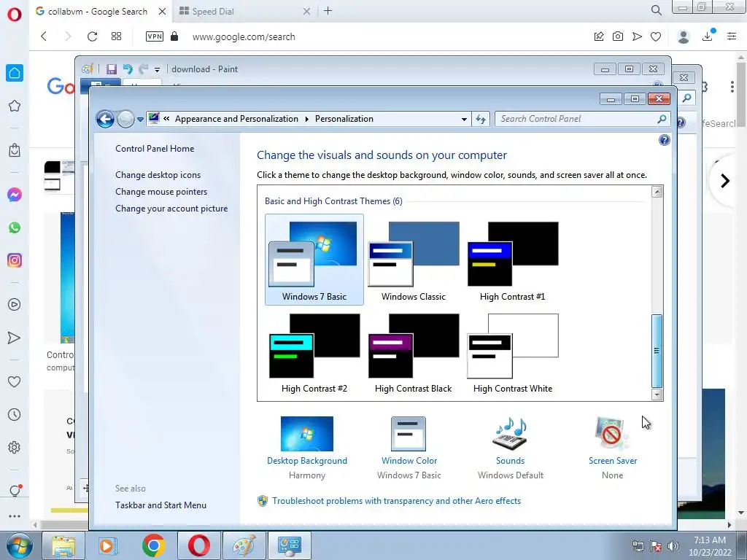Select the High Contrast White theme
This screenshot has height=560, width=747.
[513, 352]
